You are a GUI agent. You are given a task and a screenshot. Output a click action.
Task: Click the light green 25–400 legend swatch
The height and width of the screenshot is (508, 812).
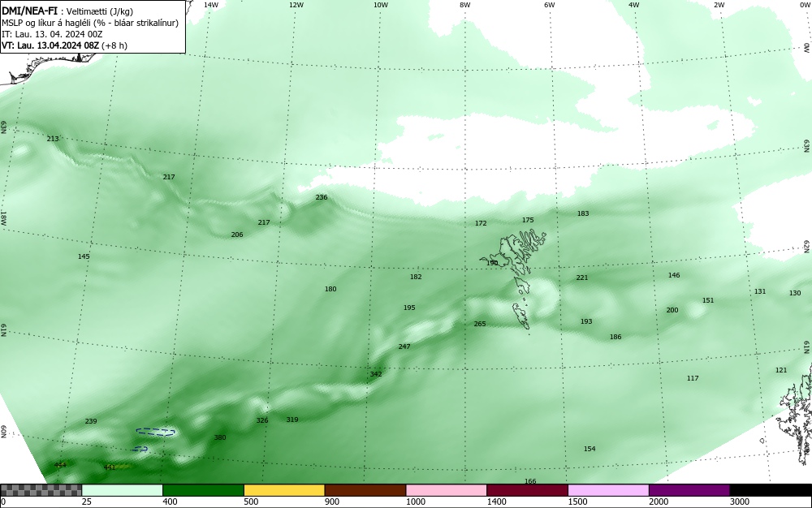(x=123, y=490)
